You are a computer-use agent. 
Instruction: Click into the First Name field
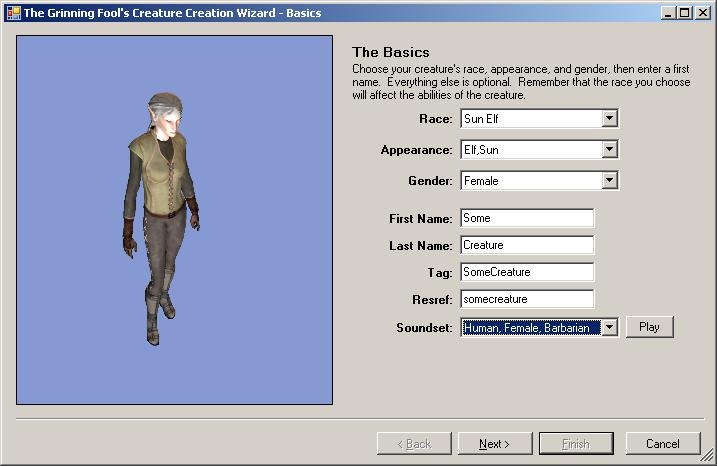526,218
